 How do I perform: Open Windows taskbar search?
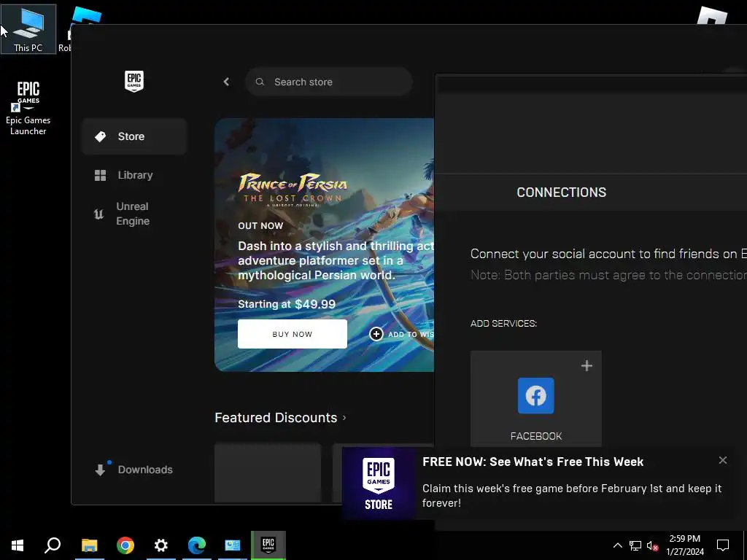click(53, 545)
